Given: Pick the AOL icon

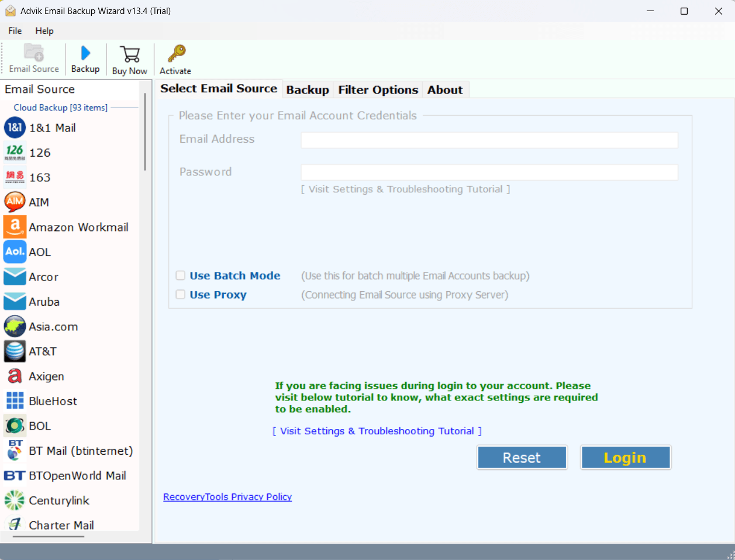Looking at the screenshot, I should [x=15, y=252].
